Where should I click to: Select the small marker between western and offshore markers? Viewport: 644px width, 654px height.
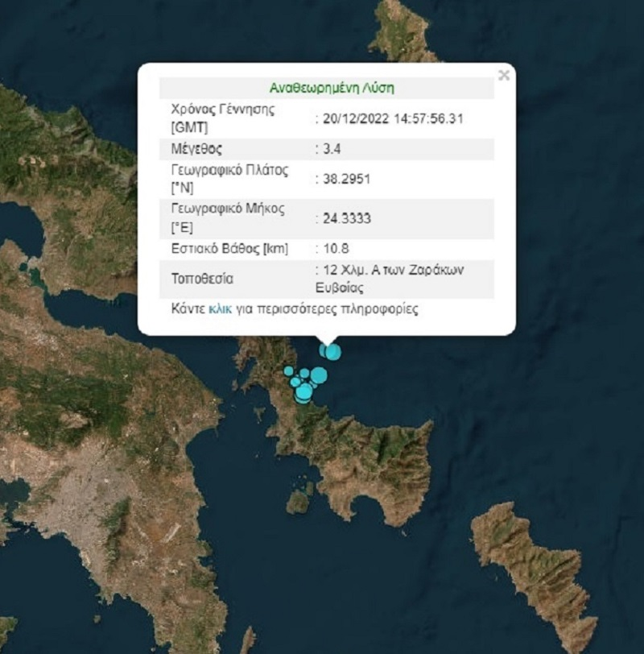304,373
